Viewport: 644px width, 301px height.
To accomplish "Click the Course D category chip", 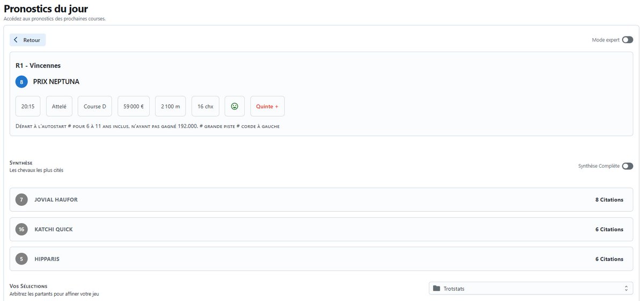I will click(x=95, y=106).
